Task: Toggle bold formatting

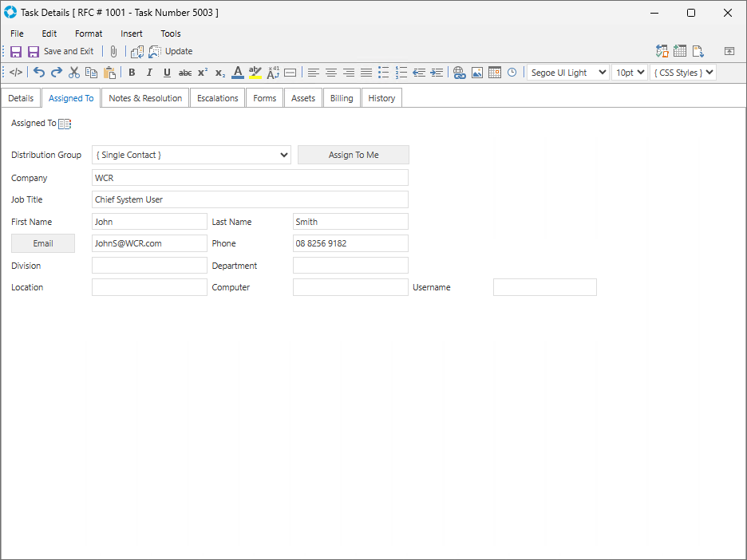Action: pyautogui.click(x=132, y=73)
